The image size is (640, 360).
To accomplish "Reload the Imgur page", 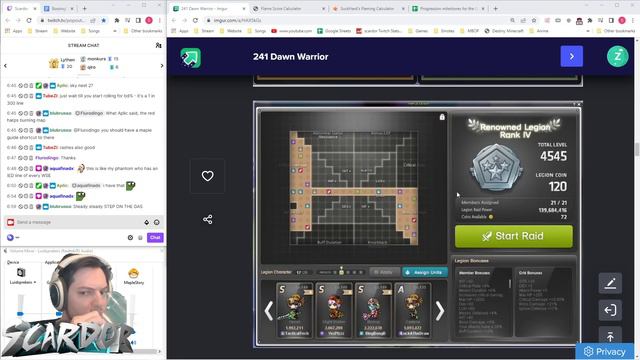I will [x=196, y=20].
